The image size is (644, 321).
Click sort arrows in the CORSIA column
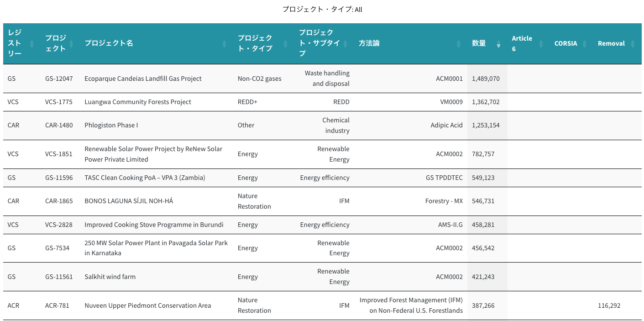585,44
